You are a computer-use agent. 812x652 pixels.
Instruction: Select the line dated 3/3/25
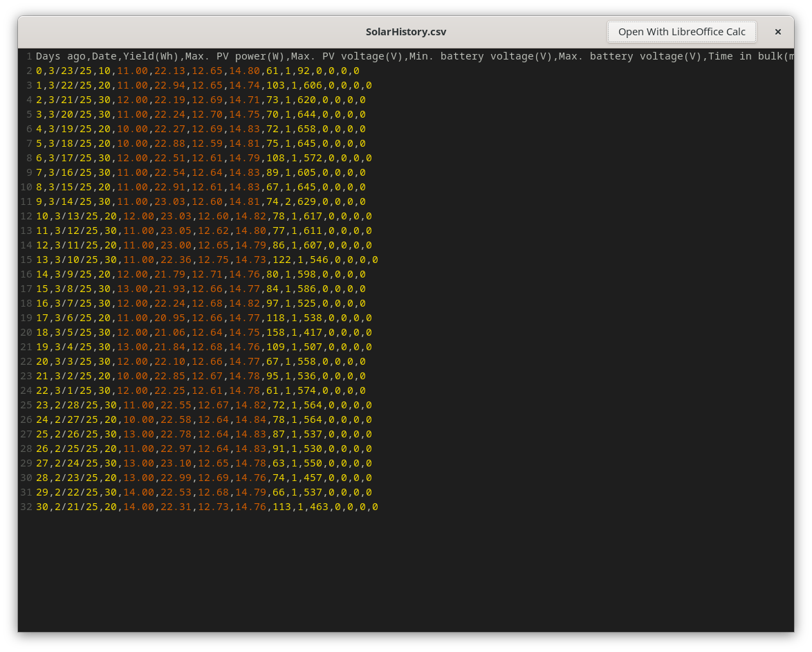click(201, 361)
